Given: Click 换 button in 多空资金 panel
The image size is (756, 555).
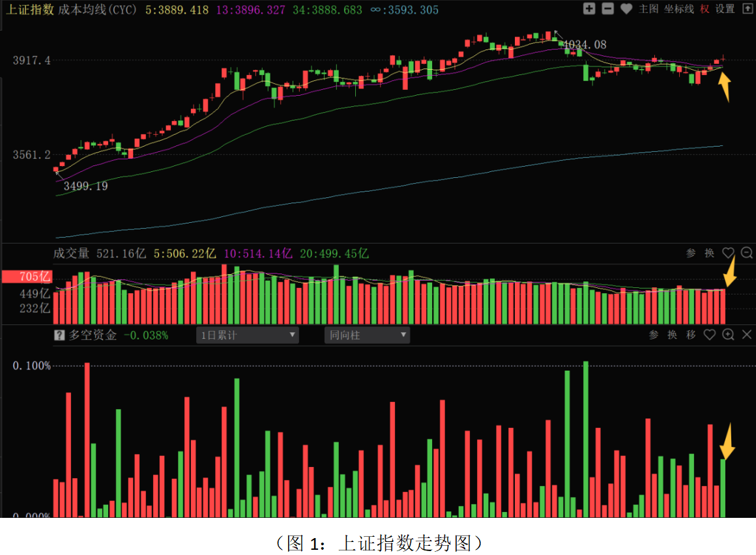Looking at the screenshot, I should tap(673, 335).
